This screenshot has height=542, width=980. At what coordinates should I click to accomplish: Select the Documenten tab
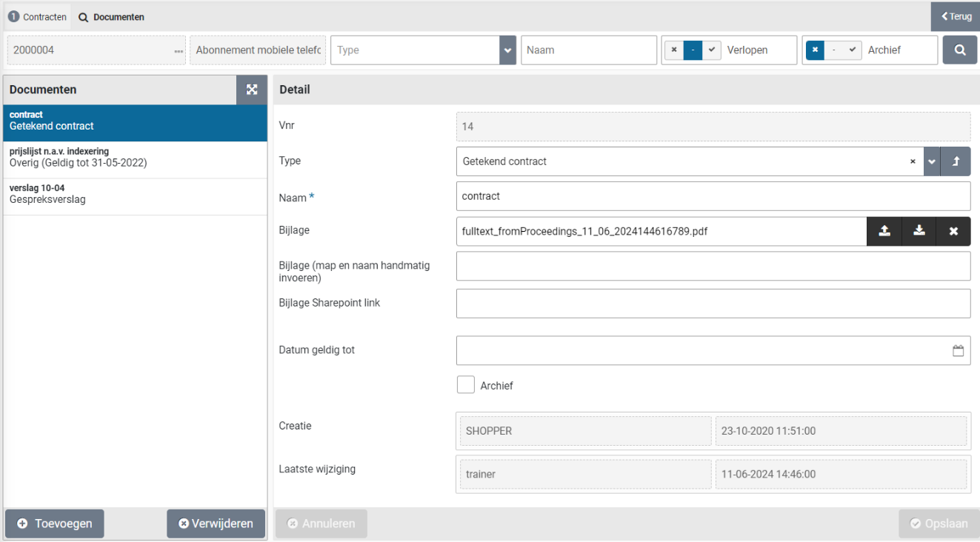[112, 16]
